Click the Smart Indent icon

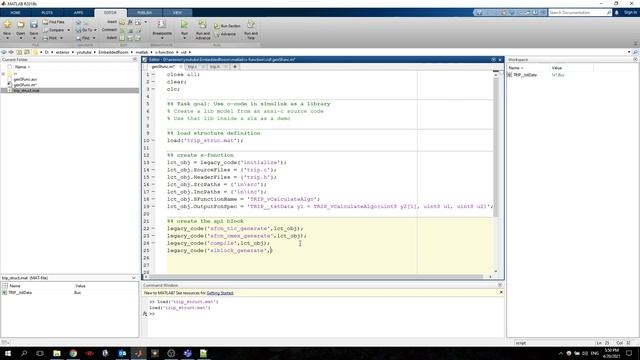click(122, 38)
